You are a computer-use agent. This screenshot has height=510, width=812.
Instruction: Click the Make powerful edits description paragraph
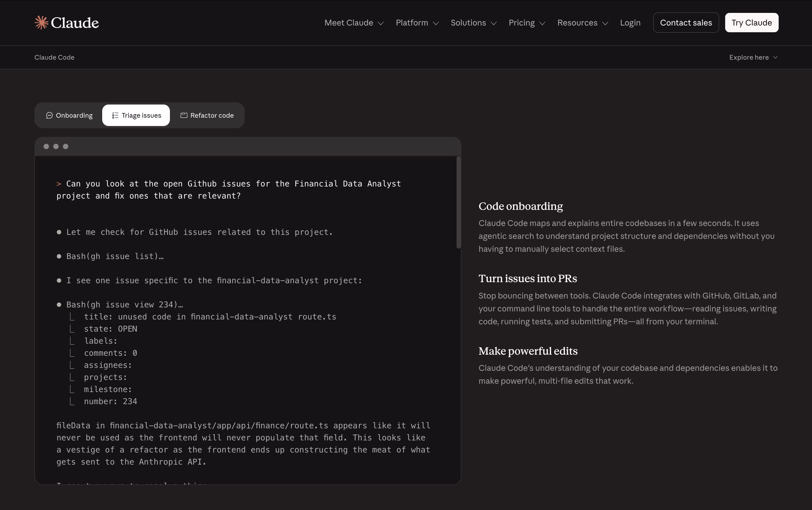[628, 374]
